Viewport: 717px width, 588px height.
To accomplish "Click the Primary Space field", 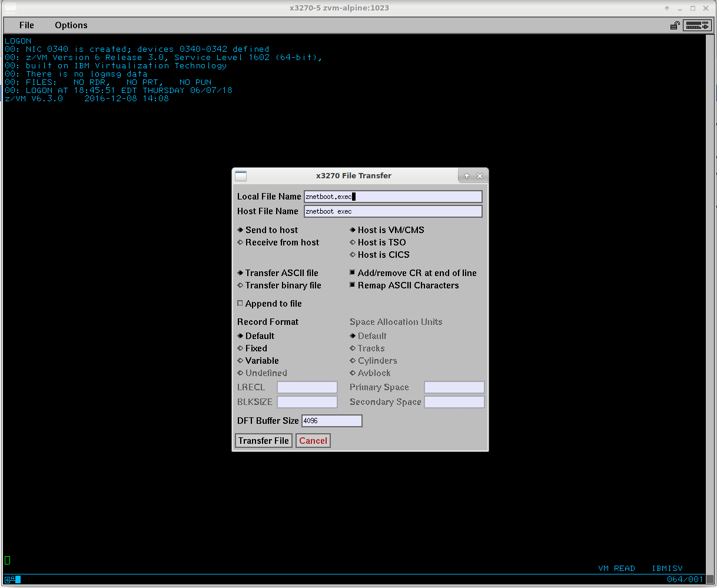I will [454, 387].
